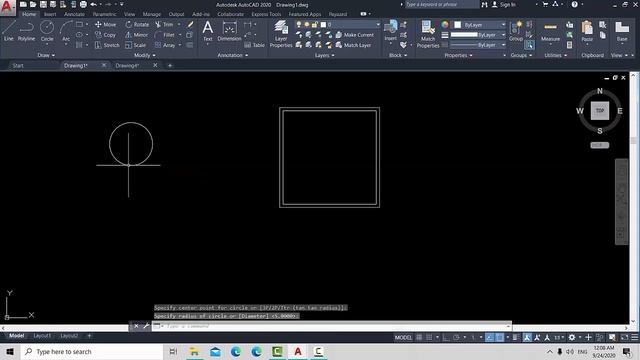The height and width of the screenshot is (360, 640).
Task: Click the Save icon in quick access toolbar
Action: coord(43,4)
